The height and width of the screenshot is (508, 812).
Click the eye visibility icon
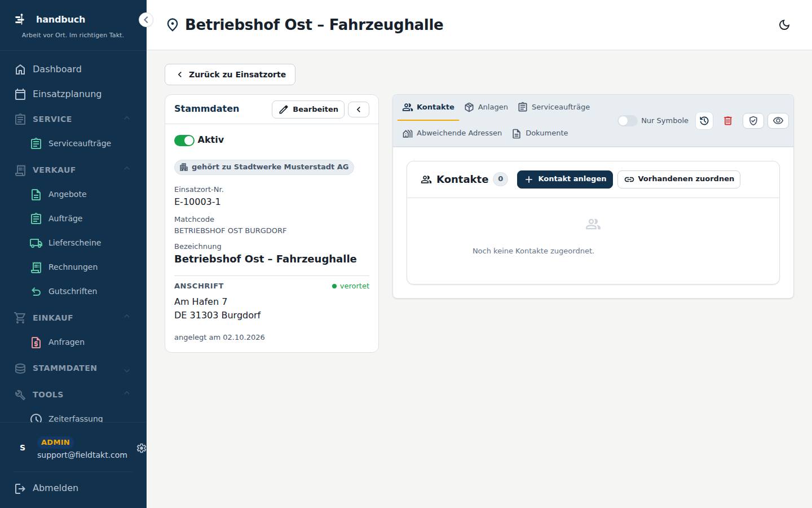coord(778,121)
